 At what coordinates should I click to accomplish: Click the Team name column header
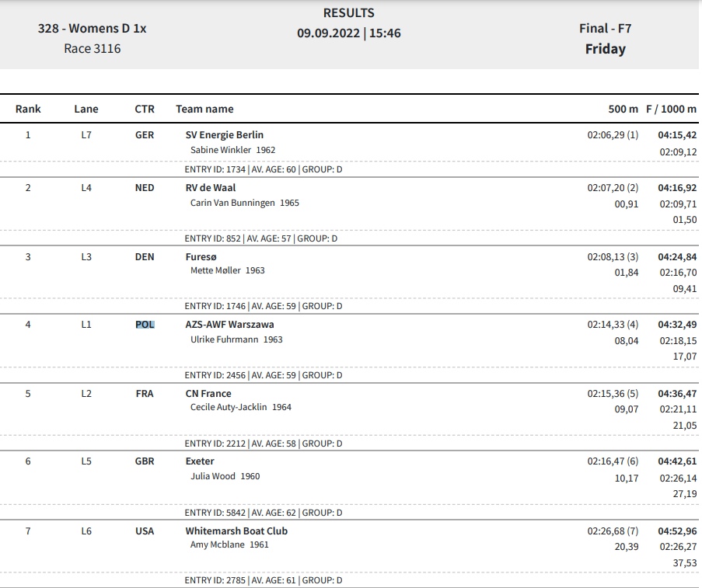coord(204,109)
